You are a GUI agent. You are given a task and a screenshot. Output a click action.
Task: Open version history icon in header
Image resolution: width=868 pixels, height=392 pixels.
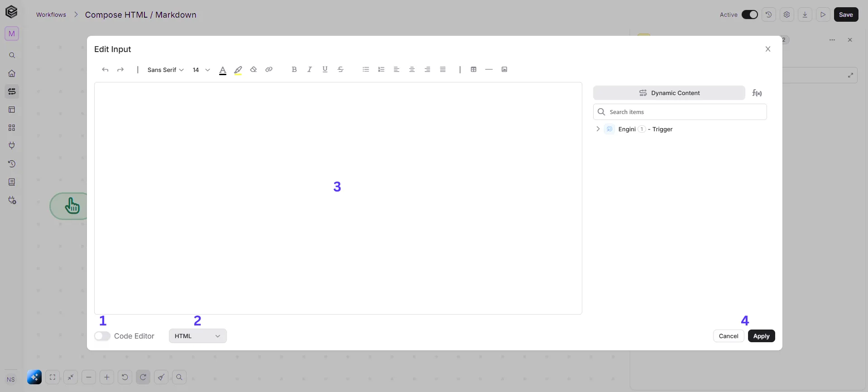click(769, 14)
